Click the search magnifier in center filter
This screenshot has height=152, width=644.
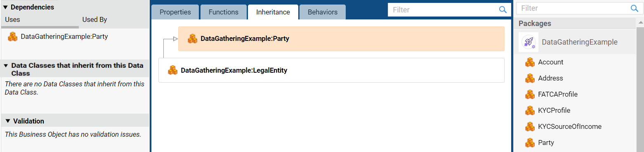(502, 10)
